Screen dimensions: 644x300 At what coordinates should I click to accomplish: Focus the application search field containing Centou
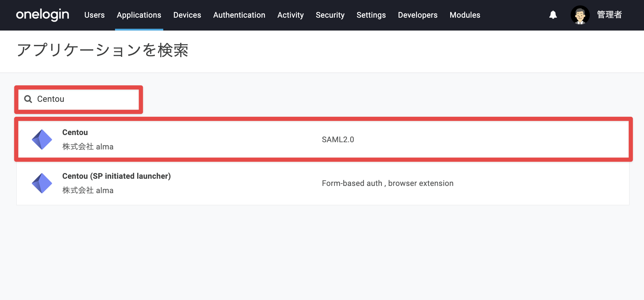[78, 99]
